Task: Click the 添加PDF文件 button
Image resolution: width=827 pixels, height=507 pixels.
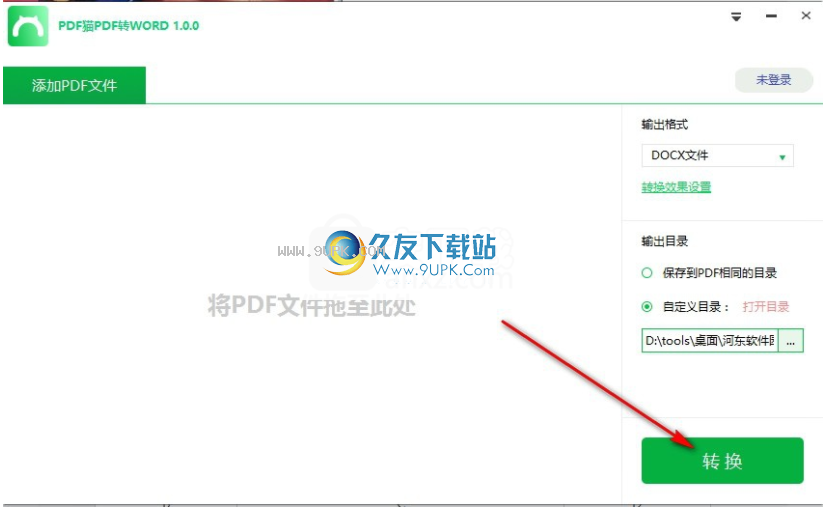Action: click(74, 85)
